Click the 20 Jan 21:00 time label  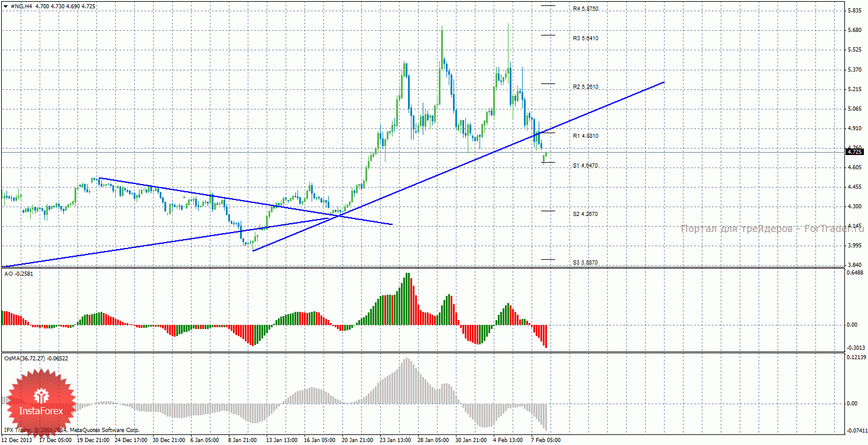[x=357, y=440]
